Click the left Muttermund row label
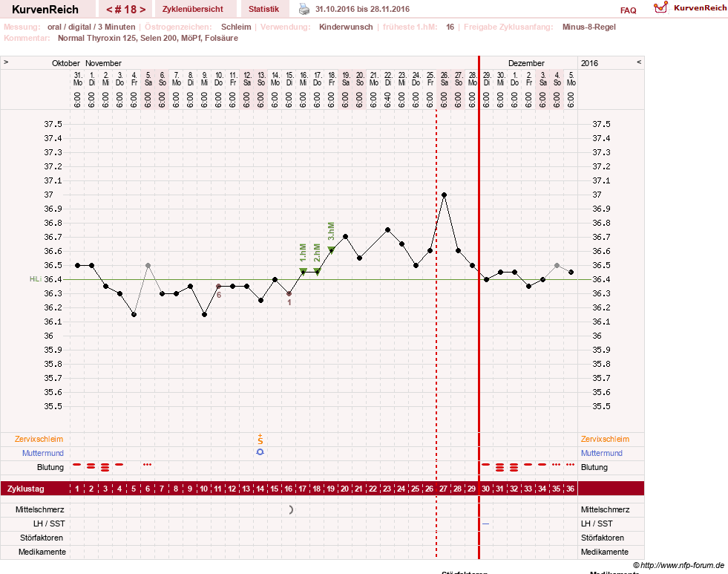This screenshot has height=574, width=728. point(43,453)
